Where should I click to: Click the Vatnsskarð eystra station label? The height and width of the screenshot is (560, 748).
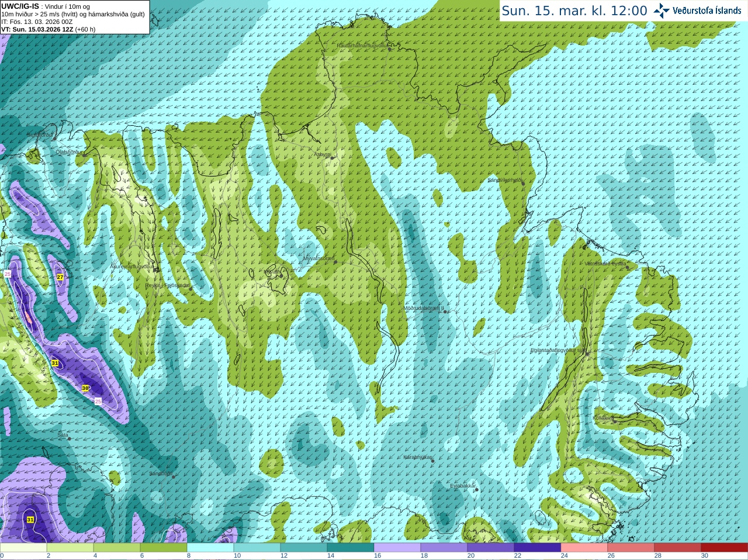605,264
